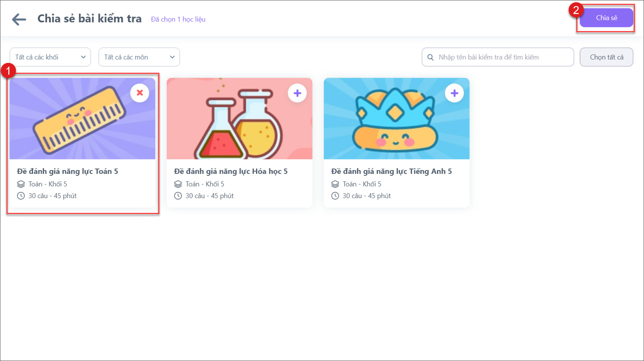
Task: Click the purple 'Chia sẻ' button
Action: pos(606,18)
